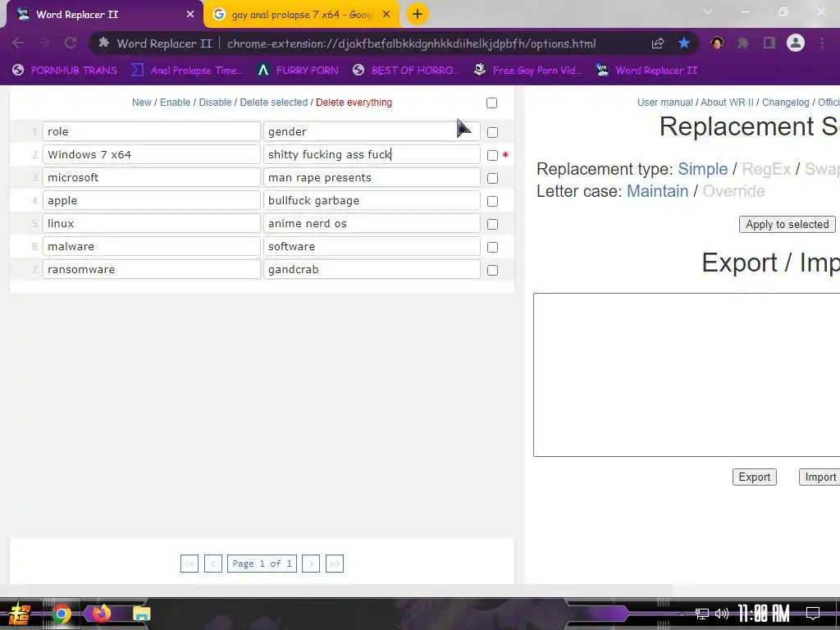Viewport: 840px width, 630px height.
Task: Click the Apply to selected button
Action: [x=787, y=225]
